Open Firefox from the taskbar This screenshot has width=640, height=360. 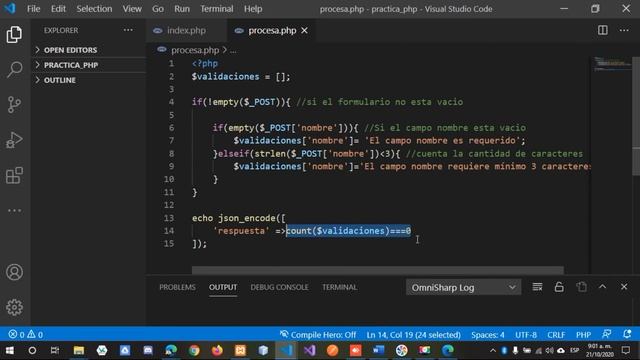[217, 350]
